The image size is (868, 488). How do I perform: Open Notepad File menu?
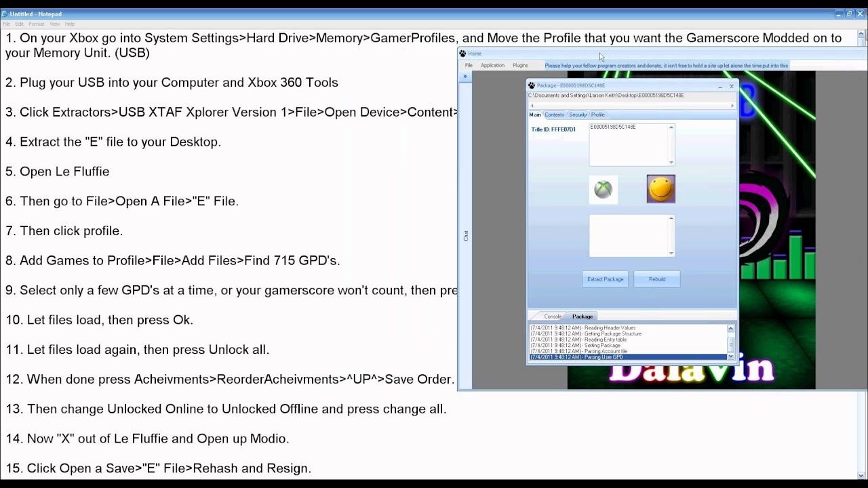pos(7,24)
